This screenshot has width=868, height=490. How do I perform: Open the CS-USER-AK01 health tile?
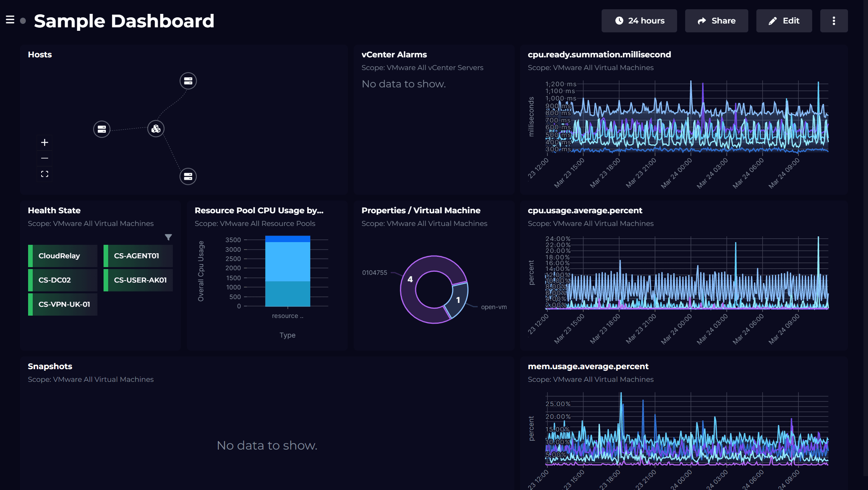tap(138, 280)
